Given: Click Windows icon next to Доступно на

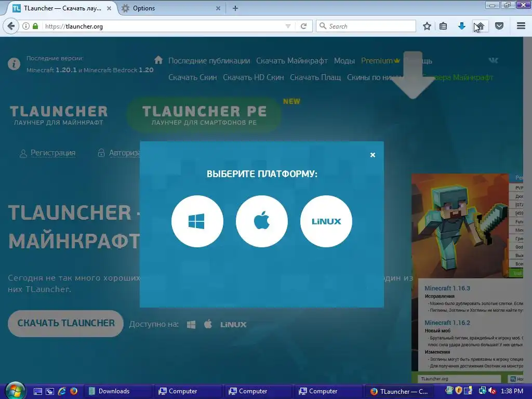Looking at the screenshot, I should (x=191, y=325).
